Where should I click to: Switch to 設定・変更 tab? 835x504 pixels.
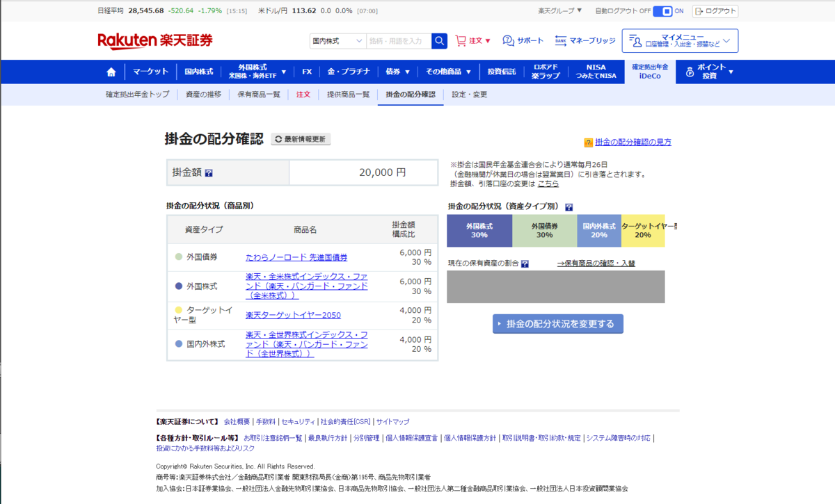470,94
